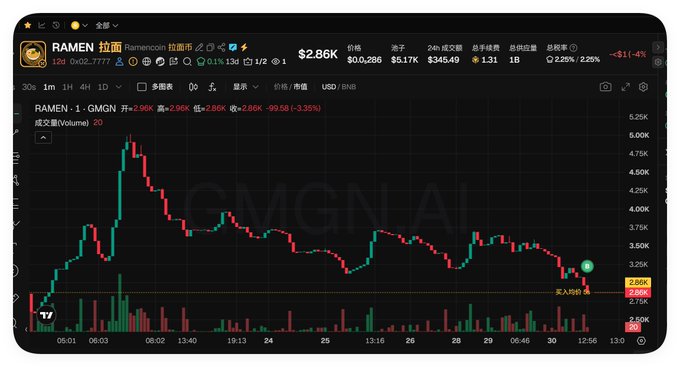Click the 买入均价 average buy price line label
Image resolution: width=680 pixels, height=367 pixels.
pos(572,292)
